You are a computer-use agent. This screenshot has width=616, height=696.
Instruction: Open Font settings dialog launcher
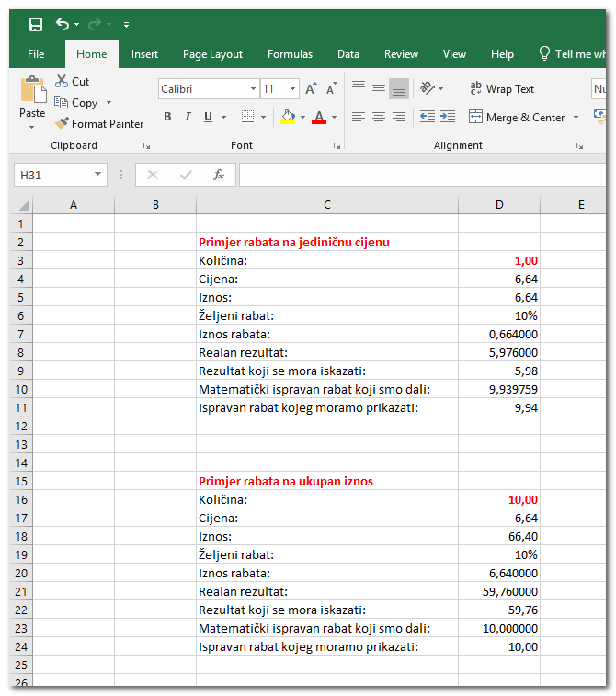click(337, 145)
